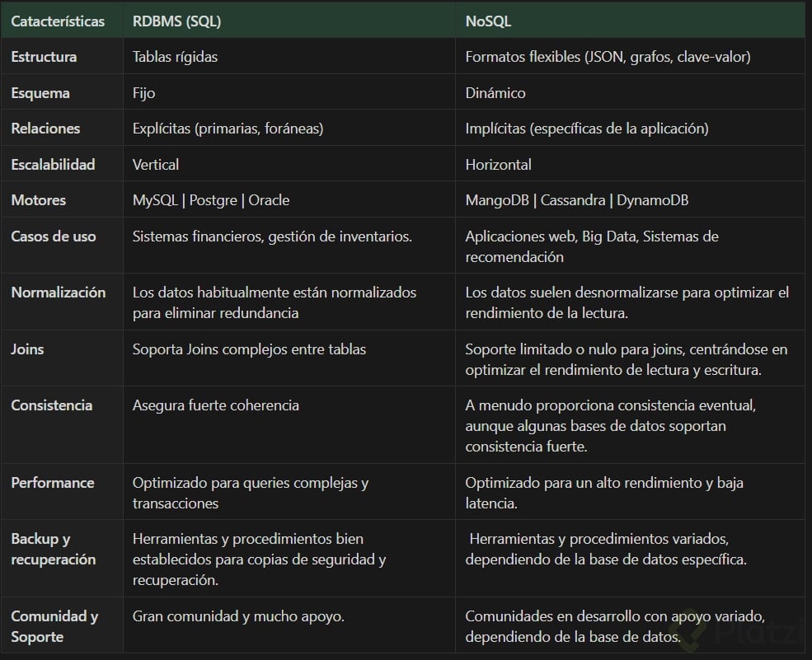This screenshot has width=812, height=660.
Task: Select the "RDBMS (SQL)" column header
Action: pyautogui.click(x=176, y=21)
